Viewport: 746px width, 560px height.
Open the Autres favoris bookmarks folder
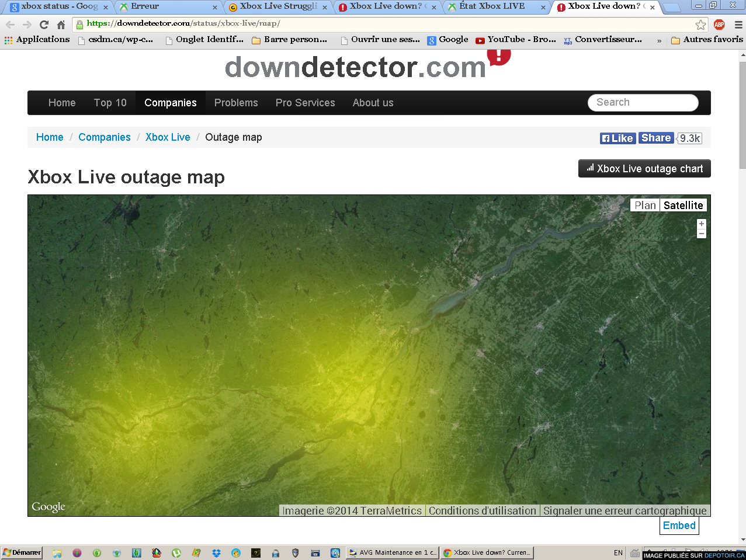point(707,40)
